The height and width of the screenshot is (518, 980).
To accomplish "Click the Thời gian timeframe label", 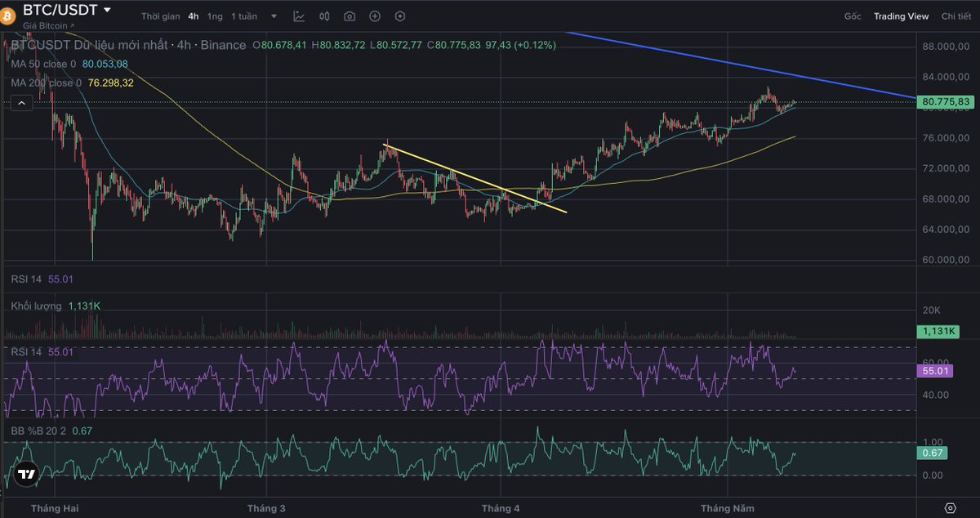I will [x=159, y=16].
